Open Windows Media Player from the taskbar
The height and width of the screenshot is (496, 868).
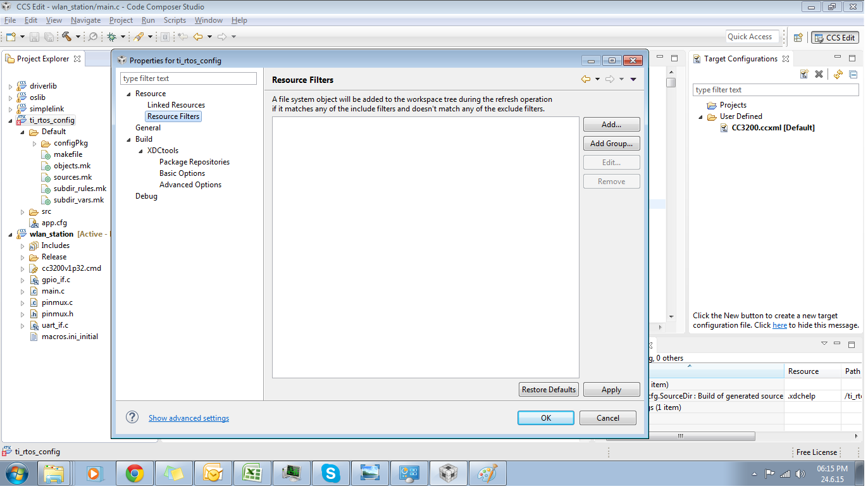point(94,473)
